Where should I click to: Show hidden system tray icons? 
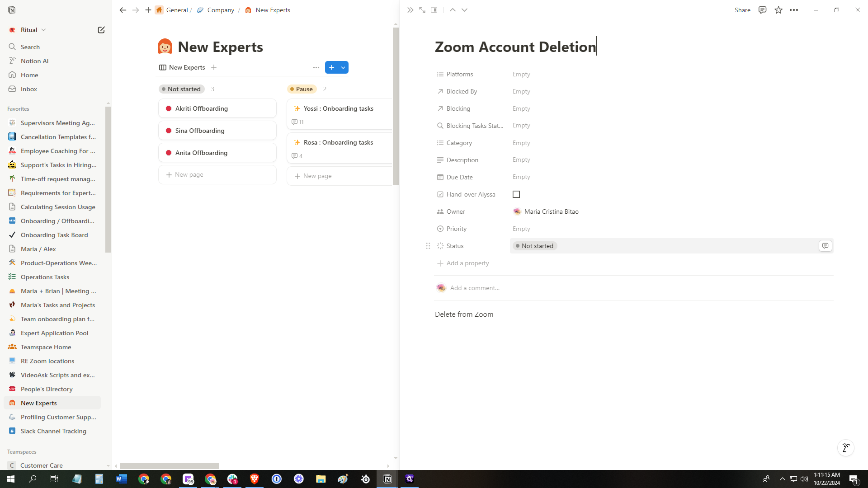782,479
